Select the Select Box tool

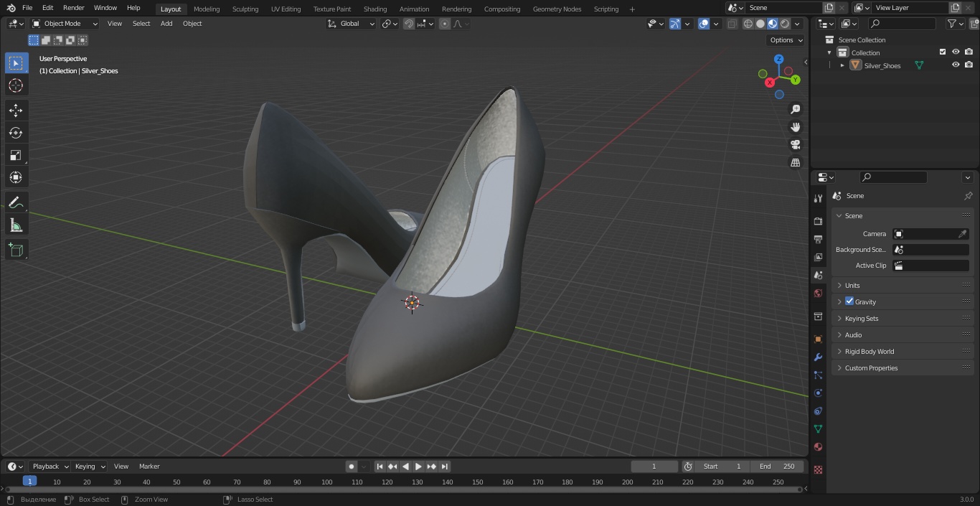pyautogui.click(x=17, y=63)
